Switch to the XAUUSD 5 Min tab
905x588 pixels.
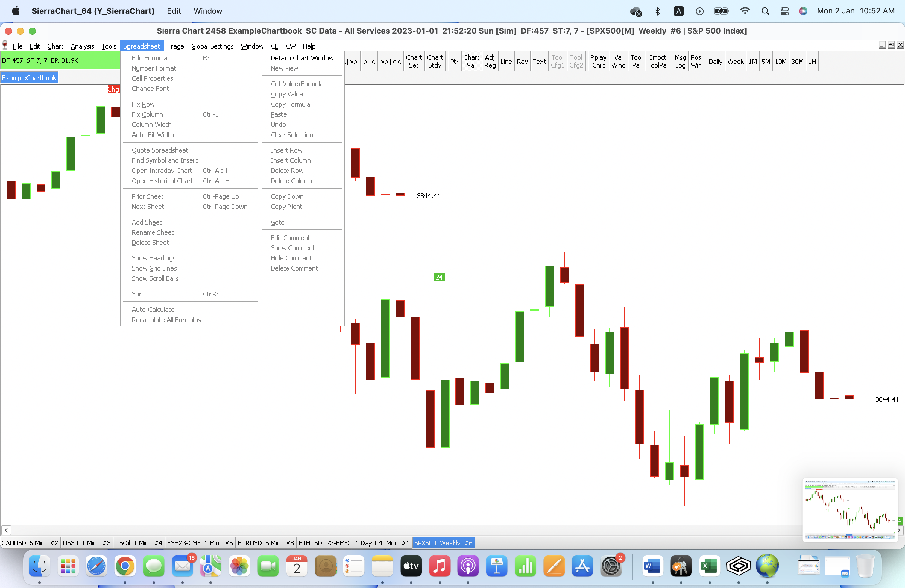click(x=30, y=543)
